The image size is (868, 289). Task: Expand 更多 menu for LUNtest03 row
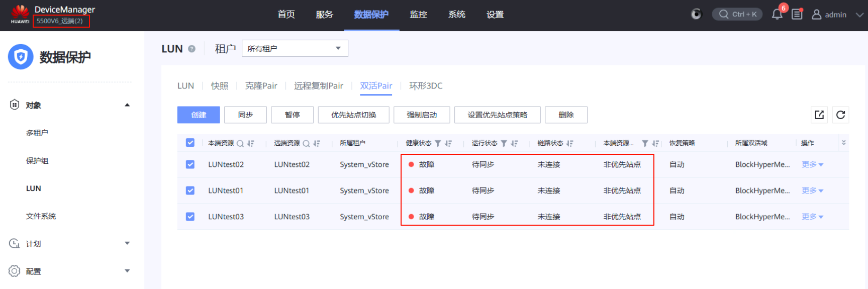point(812,217)
